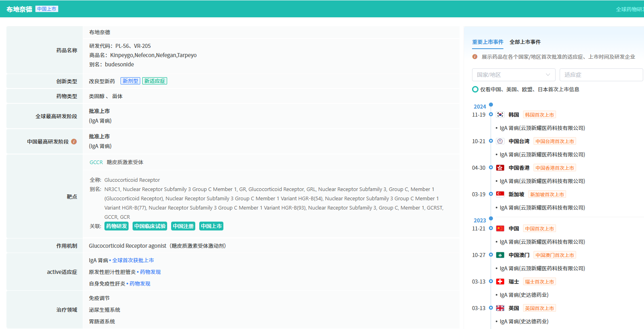Screen dimensions: 644x329
Task: Click the 免疫调节 therapeutic area
Action: click(99, 298)
